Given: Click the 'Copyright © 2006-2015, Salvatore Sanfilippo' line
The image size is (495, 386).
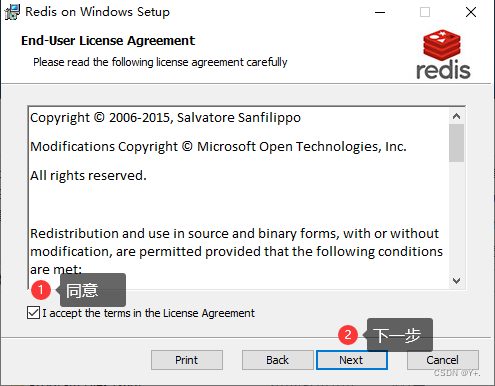Looking at the screenshot, I should coord(165,118).
